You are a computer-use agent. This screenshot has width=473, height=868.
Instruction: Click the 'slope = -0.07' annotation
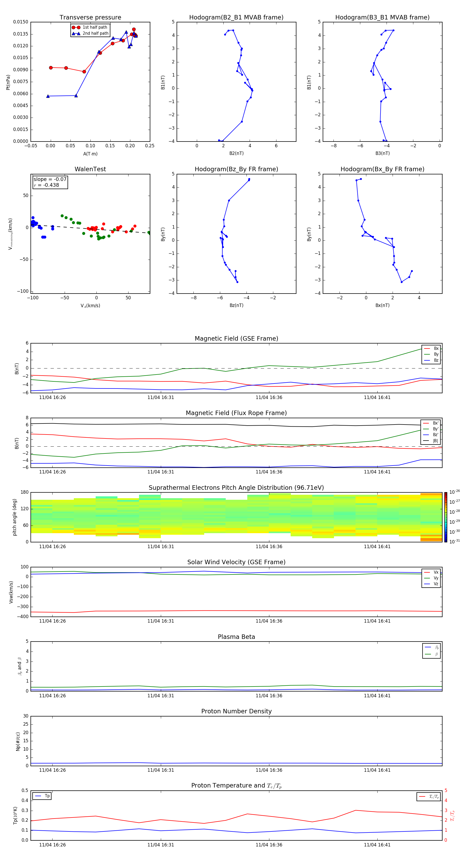click(50, 179)
